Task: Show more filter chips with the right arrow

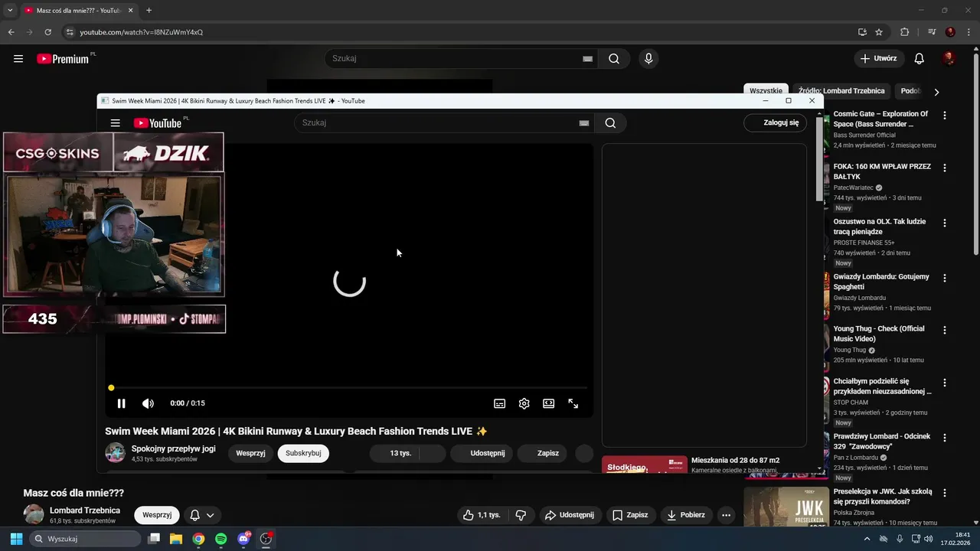Action: [x=936, y=92]
